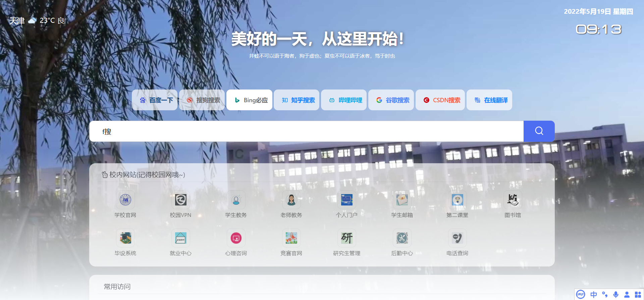644x300 pixels.
Task: Open the 老师教务 icon
Action: tap(291, 200)
